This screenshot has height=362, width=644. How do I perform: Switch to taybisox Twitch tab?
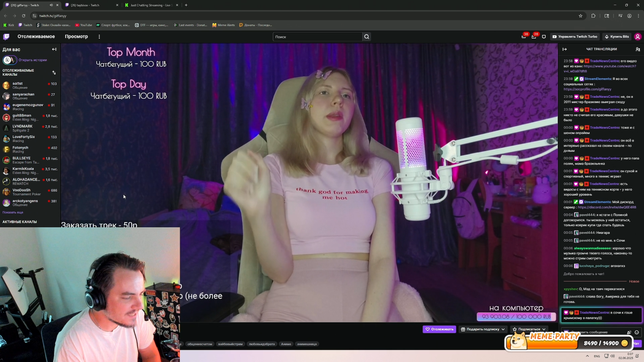(x=92, y=5)
